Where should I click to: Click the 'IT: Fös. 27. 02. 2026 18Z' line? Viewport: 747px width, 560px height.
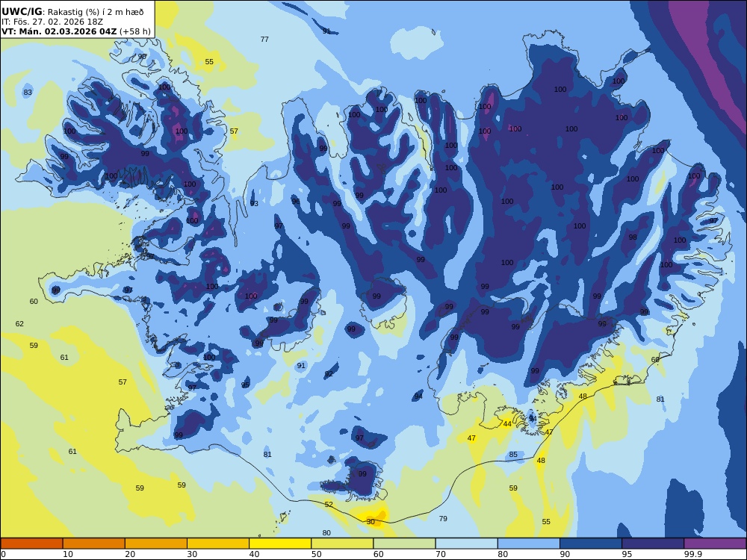point(52,22)
